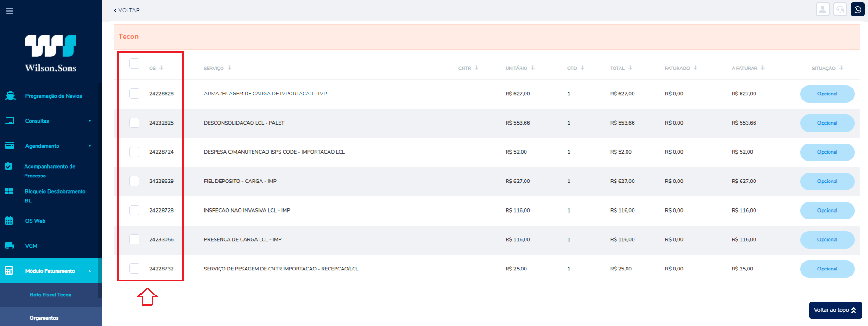Sort by UNITÁRIO column arrow
868x326 pixels.
click(533, 68)
